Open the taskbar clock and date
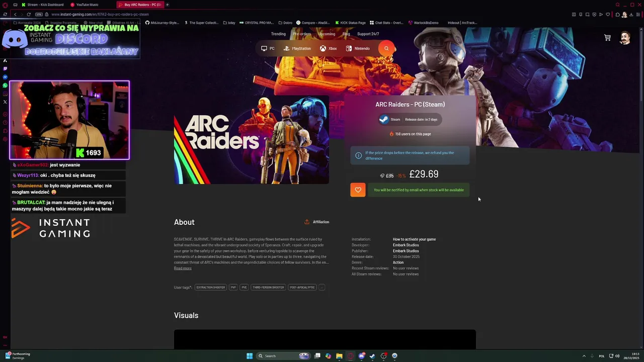The image size is (644, 362). [631, 356]
